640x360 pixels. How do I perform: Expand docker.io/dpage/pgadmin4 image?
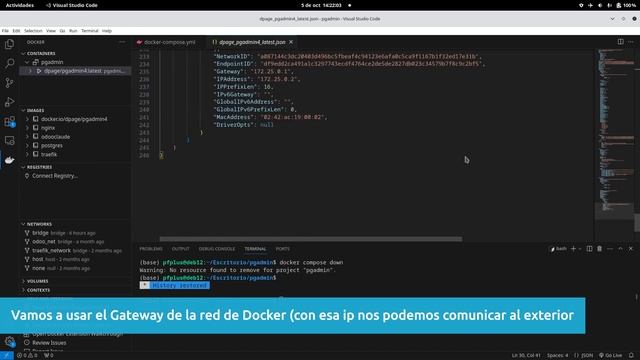click(27, 119)
